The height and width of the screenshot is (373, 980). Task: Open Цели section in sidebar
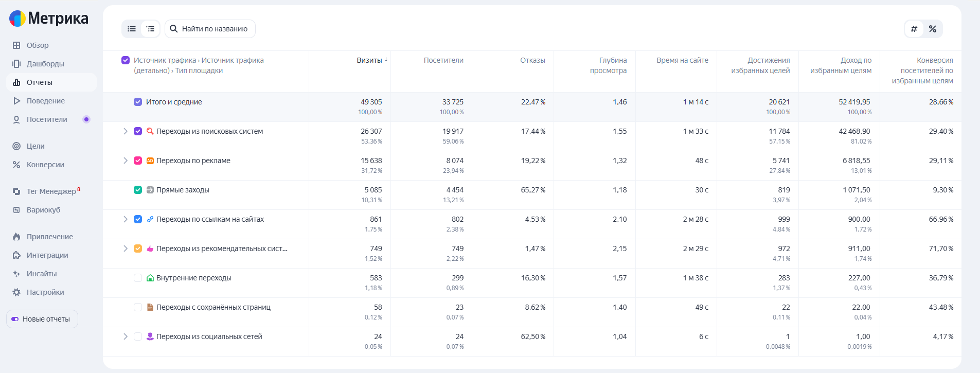(x=35, y=146)
